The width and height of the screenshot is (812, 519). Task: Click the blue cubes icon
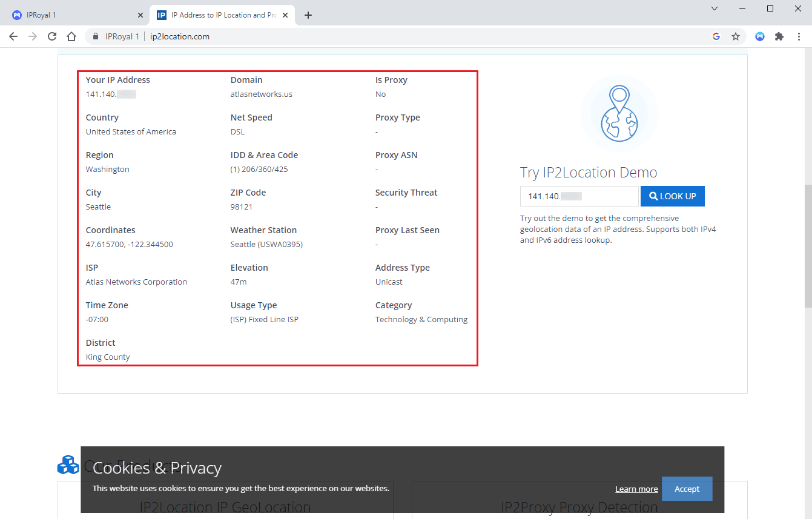(x=68, y=464)
